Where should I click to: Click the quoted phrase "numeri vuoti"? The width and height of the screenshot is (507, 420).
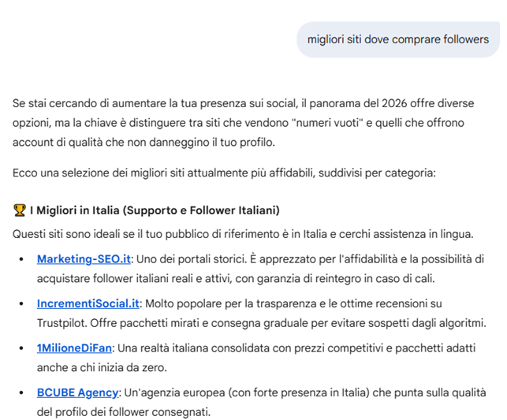coord(324,123)
